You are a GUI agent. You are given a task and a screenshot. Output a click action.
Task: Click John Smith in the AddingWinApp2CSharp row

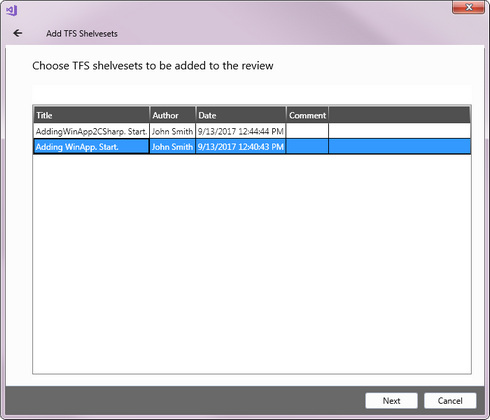coord(173,131)
